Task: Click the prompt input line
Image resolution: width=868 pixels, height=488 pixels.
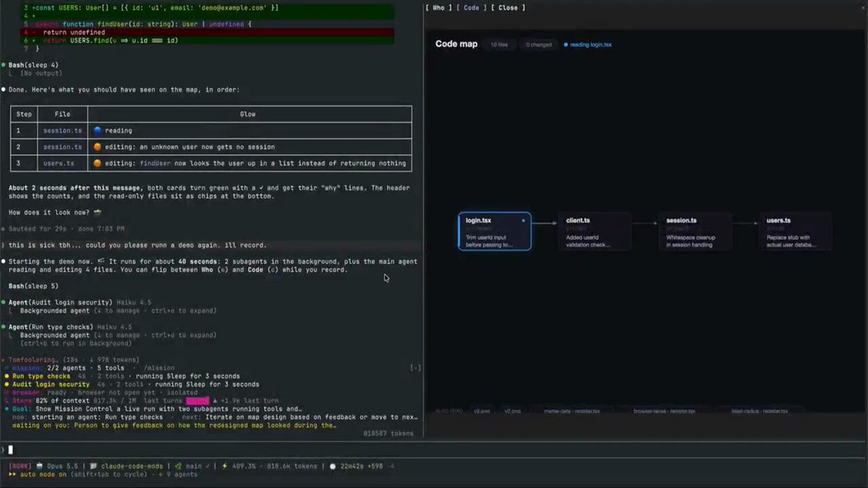Action: (434, 450)
